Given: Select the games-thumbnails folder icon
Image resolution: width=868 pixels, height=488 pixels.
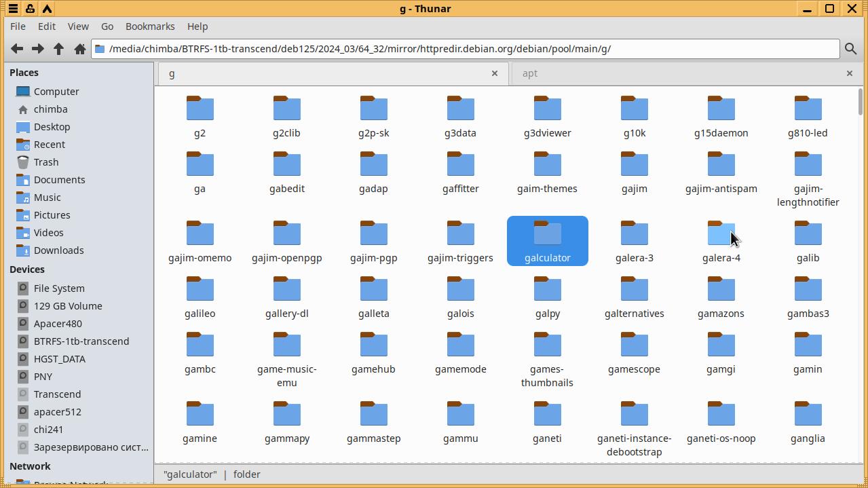Looking at the screenshot, I should [548, 345].
